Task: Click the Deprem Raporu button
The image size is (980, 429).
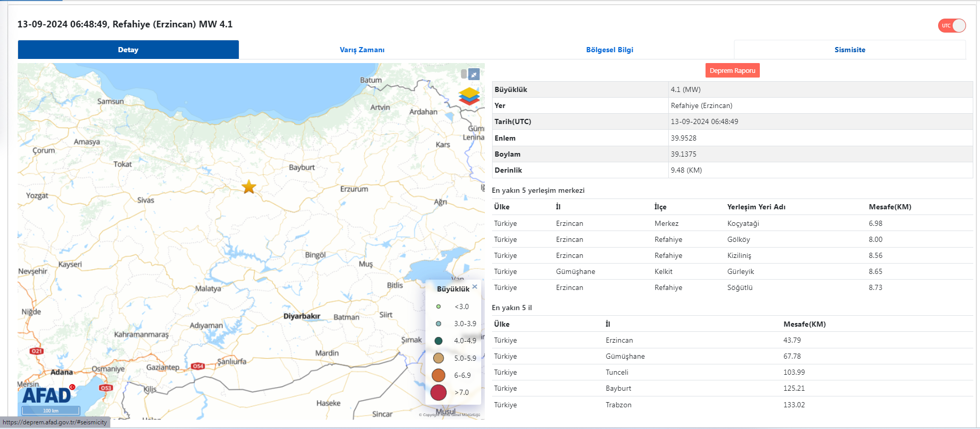Action: (x=732, y=70)
